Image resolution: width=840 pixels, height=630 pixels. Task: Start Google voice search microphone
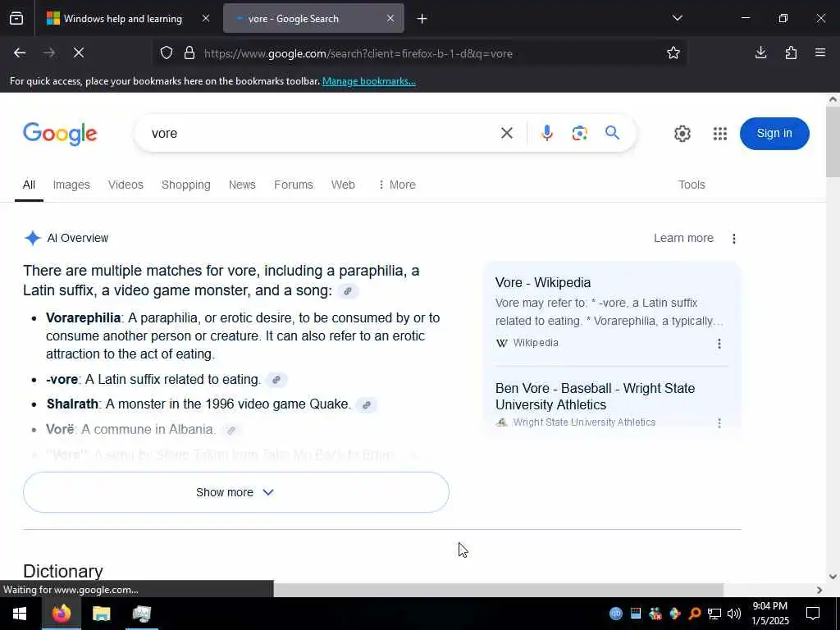pyautogui.click(x=546, y=133)
